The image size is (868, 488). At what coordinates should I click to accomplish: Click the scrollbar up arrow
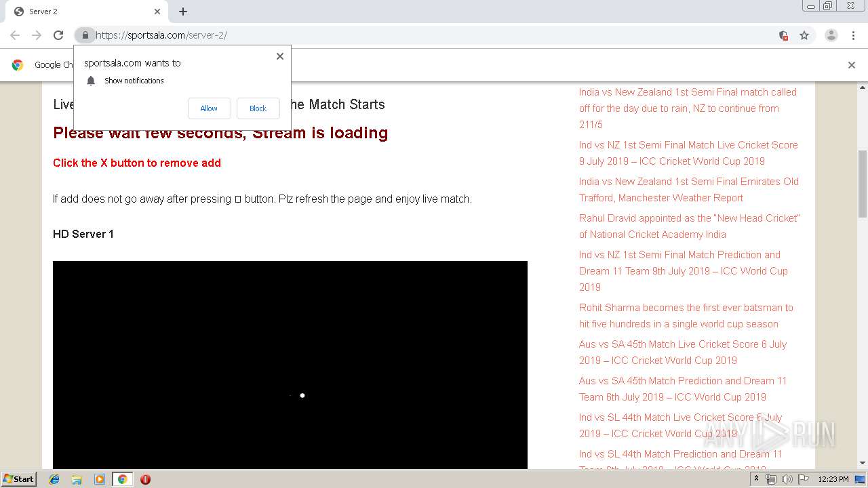pos(863,87)
